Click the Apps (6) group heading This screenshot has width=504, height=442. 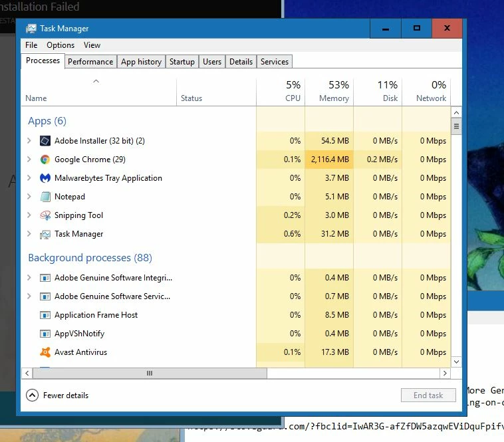pyautogui.click(x=47, y=121)
